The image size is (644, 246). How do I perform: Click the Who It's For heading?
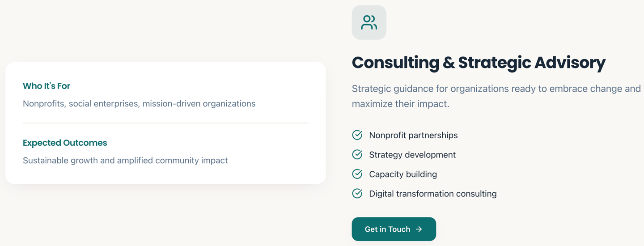[47, 86]
